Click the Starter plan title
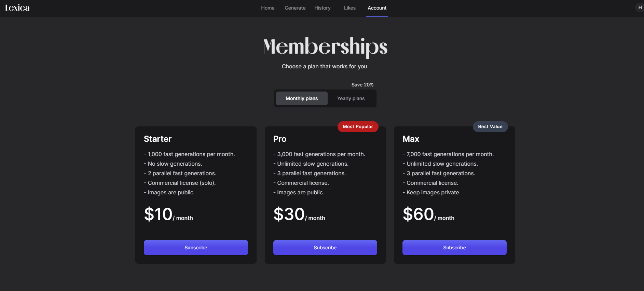This screenshot has width=644, height=291. [157, 139]
